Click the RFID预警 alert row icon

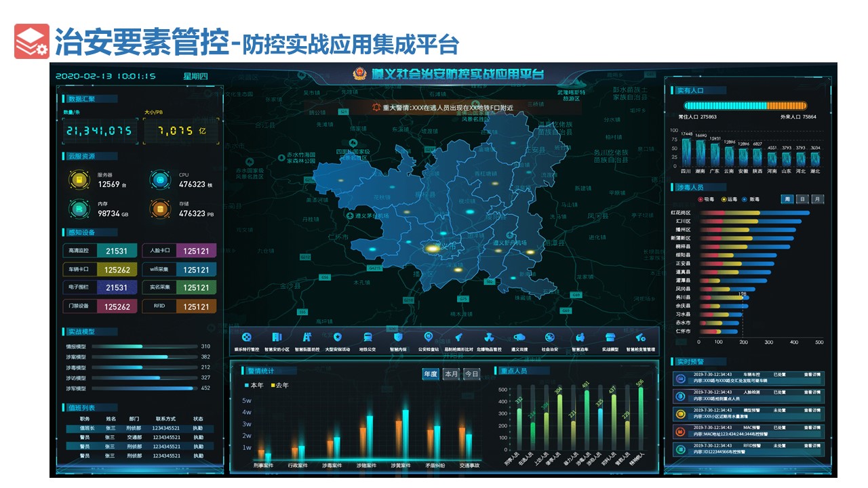tap(679, 449)
